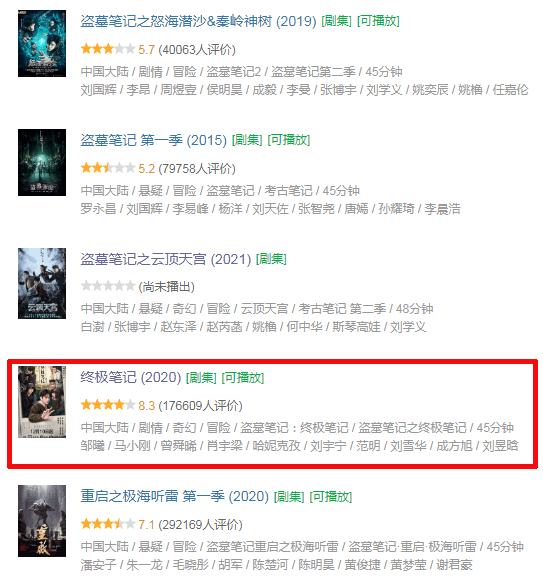Open poster thumbnail for 盗墓笔记之云顶天宫
543x580 pixels.
pos(42,283)
